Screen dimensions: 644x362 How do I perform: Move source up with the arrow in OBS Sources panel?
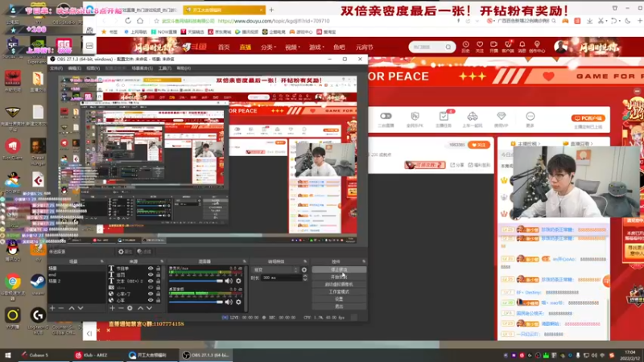pyautogui.click(x=140, y=308)
